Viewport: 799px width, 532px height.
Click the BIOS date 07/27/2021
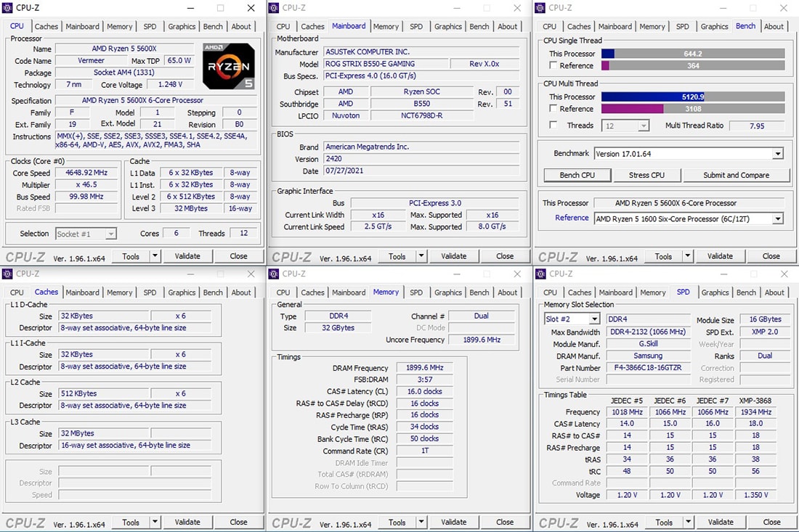(x=421, y=171)
